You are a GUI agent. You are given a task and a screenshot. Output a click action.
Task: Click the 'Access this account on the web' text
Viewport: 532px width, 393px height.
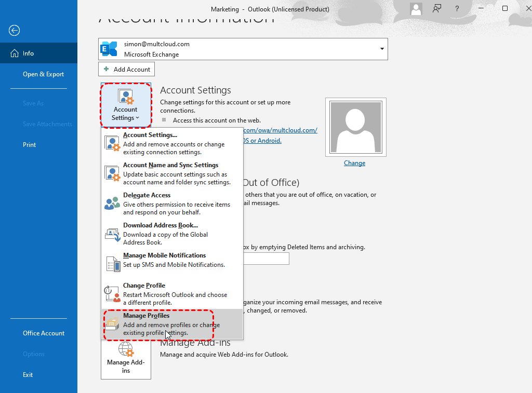click(x=217, y=120)
